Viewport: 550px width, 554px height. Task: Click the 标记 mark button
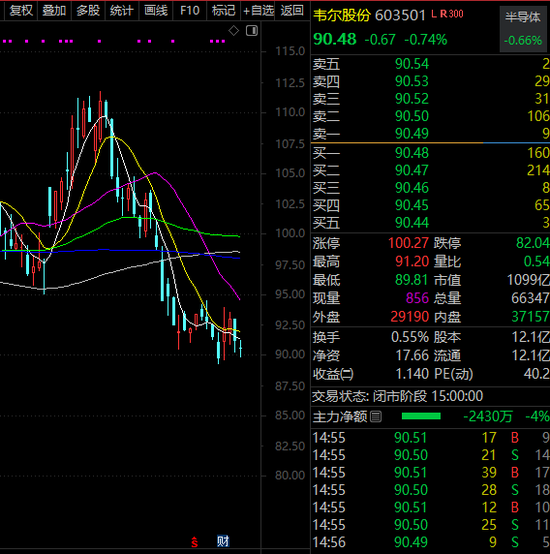[224, 10]
